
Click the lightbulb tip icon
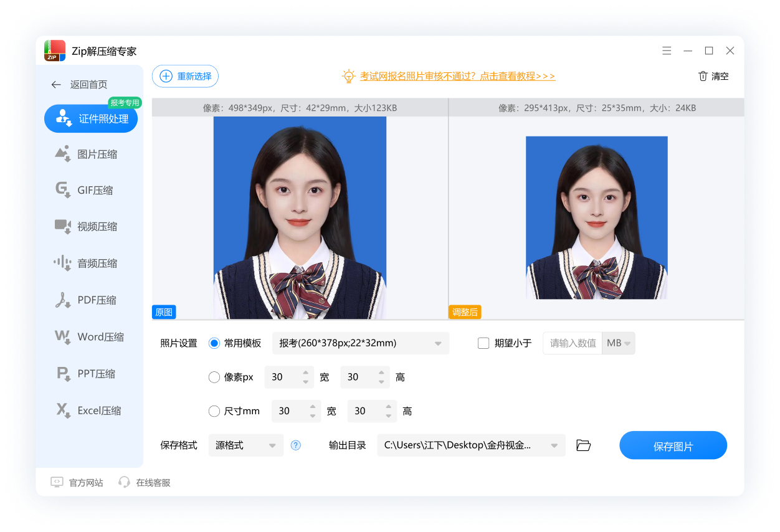pyautogui.click(x=349, y=76)
